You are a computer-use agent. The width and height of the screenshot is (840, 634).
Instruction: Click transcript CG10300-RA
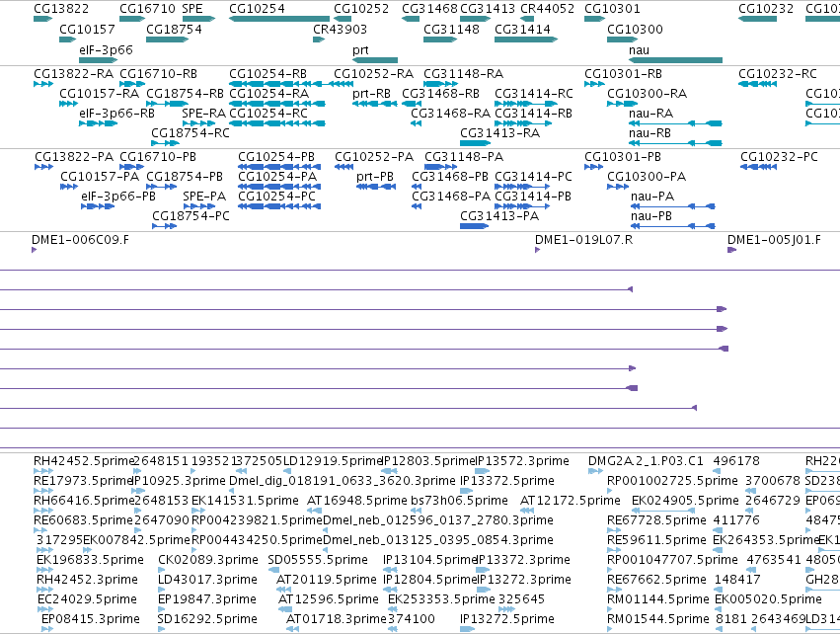tap(648, 93)
